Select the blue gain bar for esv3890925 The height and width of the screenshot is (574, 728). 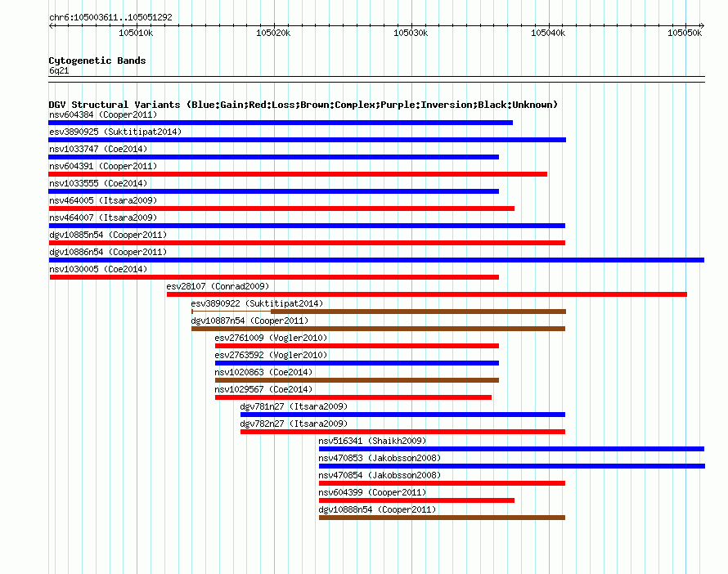coord(307,140)
